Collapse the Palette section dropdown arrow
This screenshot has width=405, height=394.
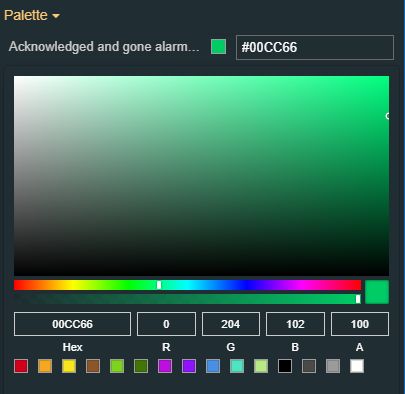[56, 16]
